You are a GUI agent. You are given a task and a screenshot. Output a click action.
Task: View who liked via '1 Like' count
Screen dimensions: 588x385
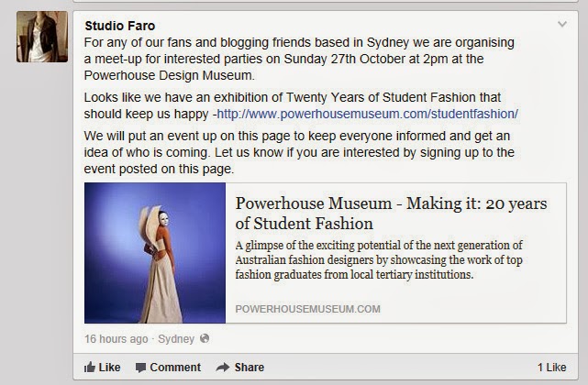pos(551,368)
